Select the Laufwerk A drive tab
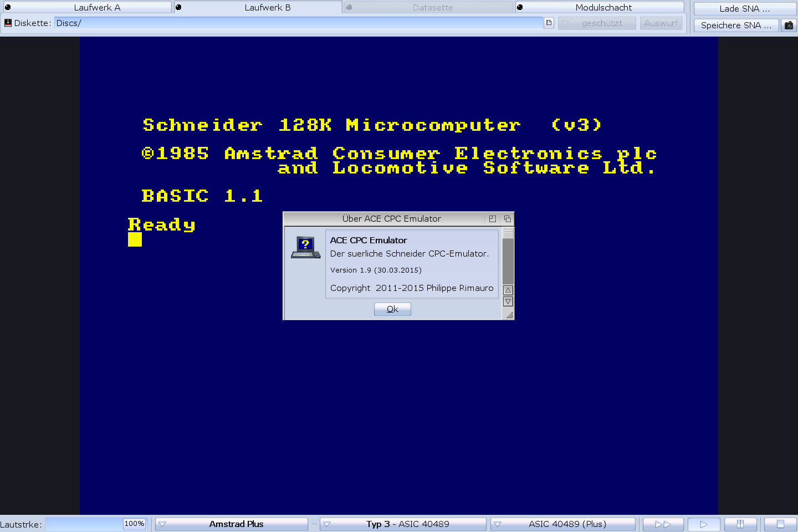798x532 pixels. coord(87,7)
